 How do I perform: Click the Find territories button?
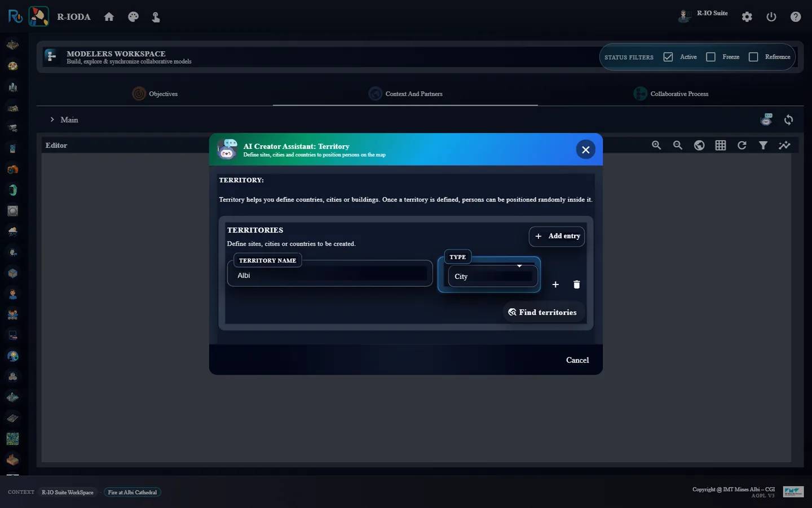point(543,312)
